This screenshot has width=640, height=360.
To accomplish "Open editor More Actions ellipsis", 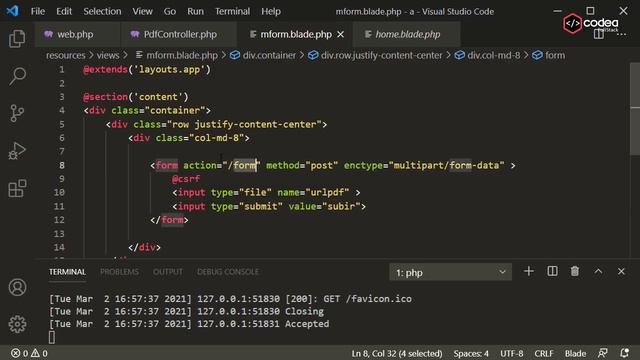I will pyautogui.click(x=621, y=34).
